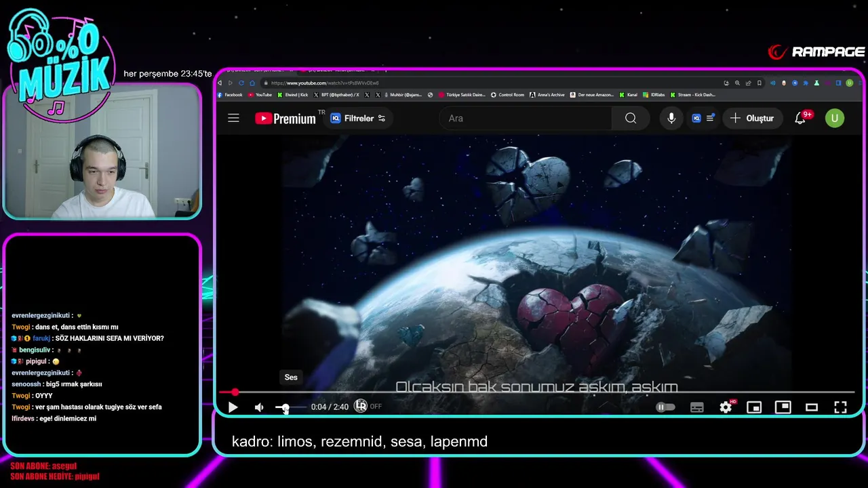
Task: Open picture-in-picture player icon
Action: click(x=783, y=407)
